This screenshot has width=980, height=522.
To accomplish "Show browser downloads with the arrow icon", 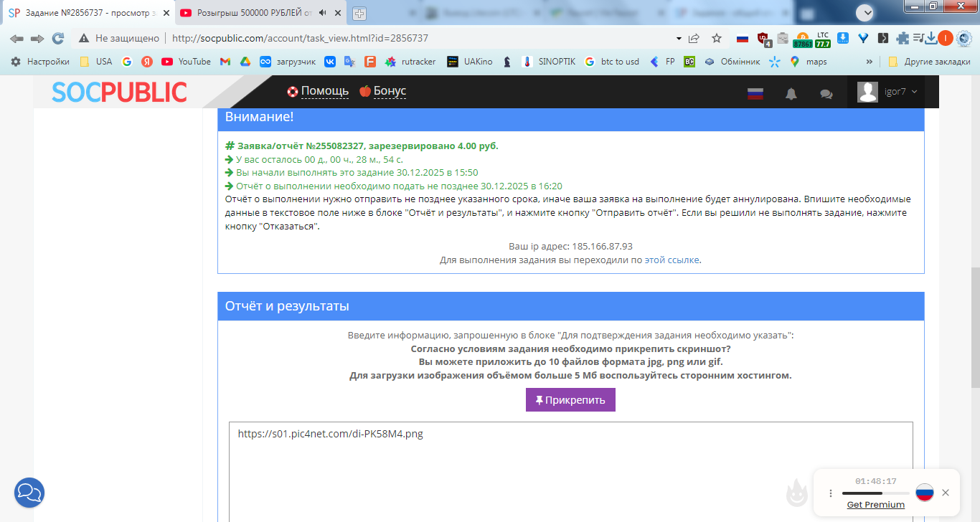I will (931, 39).
